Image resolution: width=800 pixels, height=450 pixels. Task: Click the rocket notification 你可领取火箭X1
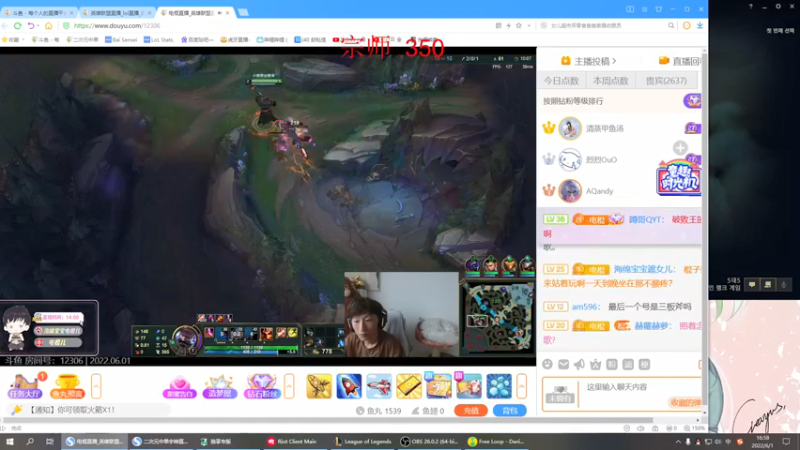[x=71, y=410]
